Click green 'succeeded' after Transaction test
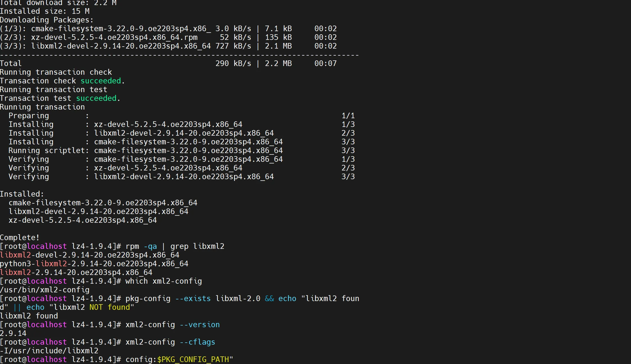The image size is (631, 364). [x=96, y=98]
